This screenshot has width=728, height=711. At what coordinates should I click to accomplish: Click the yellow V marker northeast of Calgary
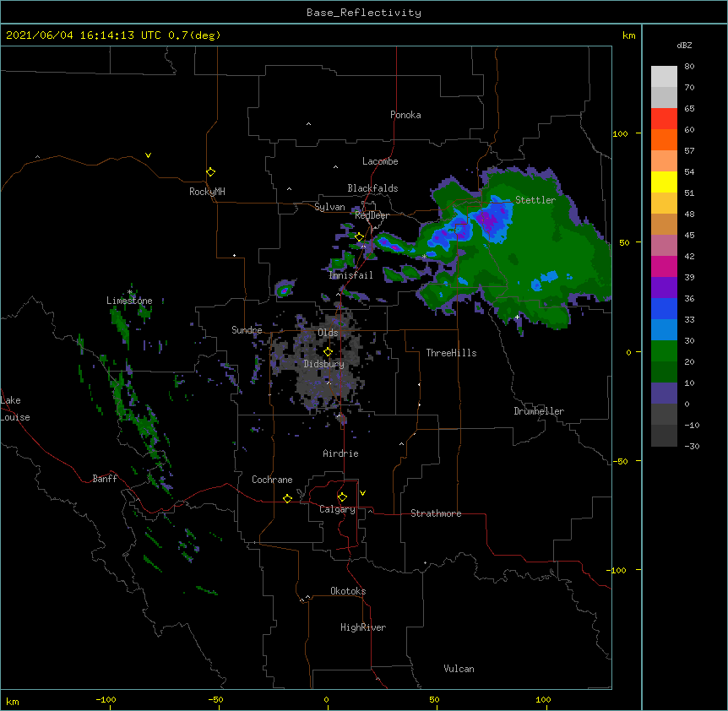click(x=362, y=493)
